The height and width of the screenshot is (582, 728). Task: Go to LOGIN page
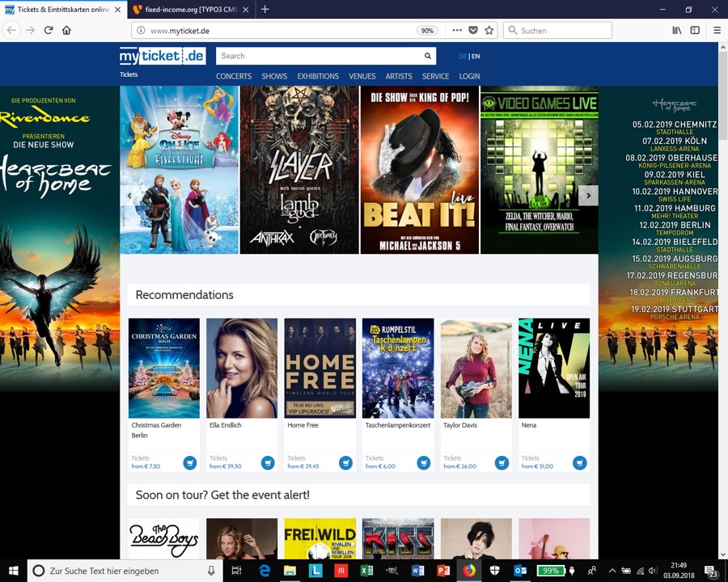[x=469, y=76]
